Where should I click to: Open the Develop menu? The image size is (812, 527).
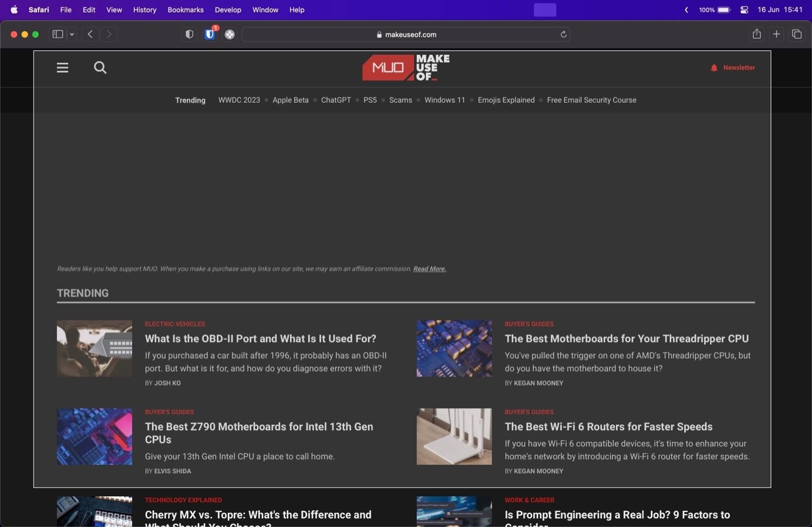[228, 10]
